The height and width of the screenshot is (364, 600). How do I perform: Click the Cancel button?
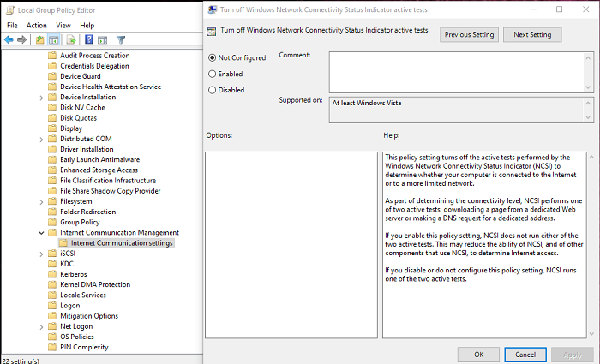525,354
